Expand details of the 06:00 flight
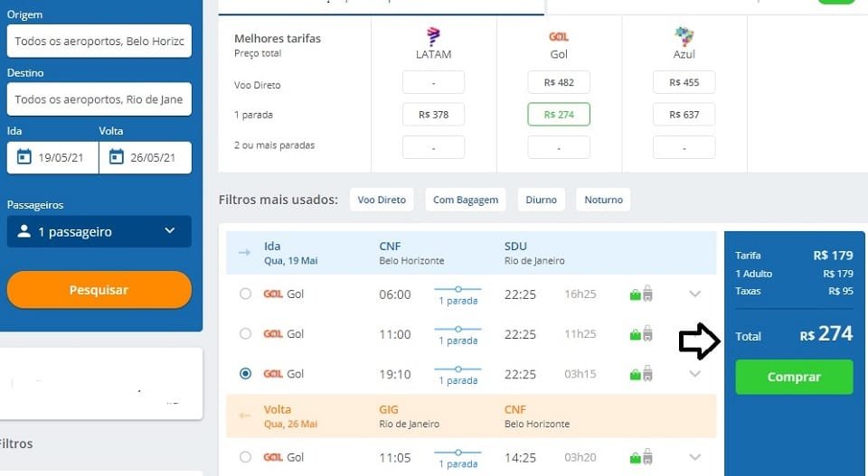Viewport: 868px width, 476px height. click(694, 294)
